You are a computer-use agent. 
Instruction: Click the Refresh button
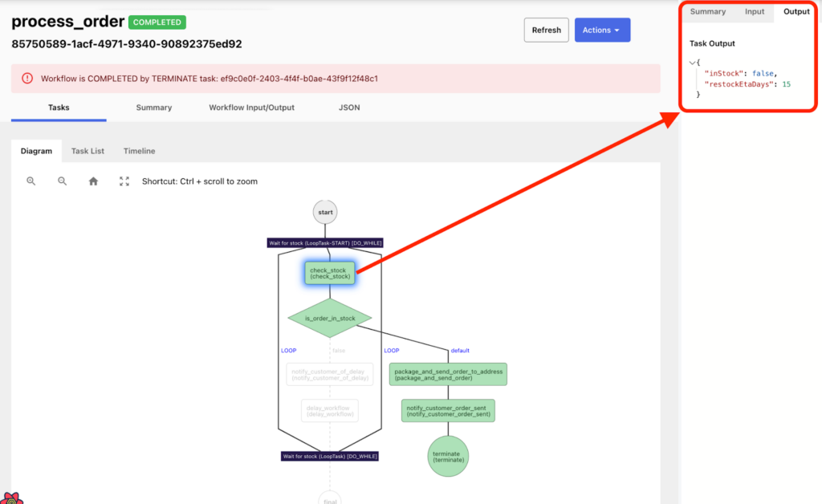(x=546, y=29)
